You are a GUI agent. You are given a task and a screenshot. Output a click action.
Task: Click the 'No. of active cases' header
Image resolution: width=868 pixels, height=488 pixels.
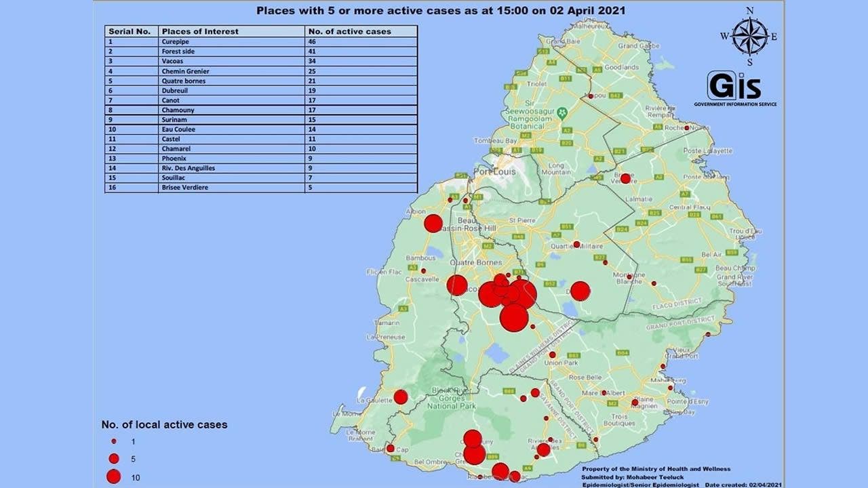(350, 31)
